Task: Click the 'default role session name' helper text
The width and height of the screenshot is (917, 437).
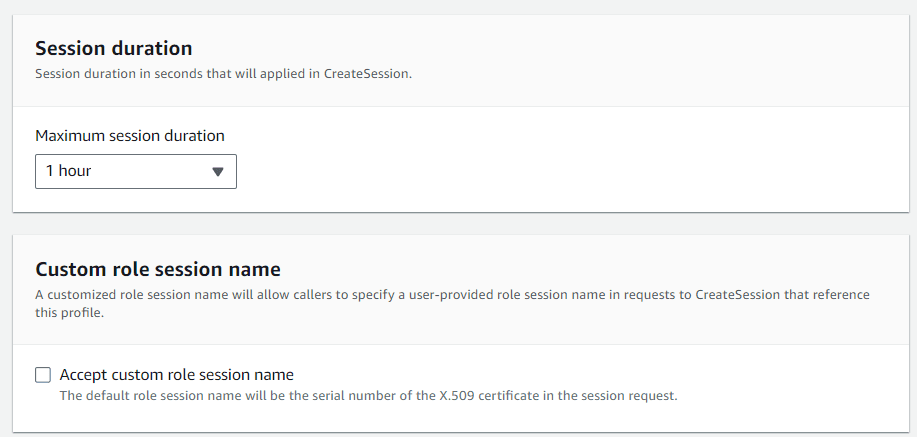Action: [368, 395]
